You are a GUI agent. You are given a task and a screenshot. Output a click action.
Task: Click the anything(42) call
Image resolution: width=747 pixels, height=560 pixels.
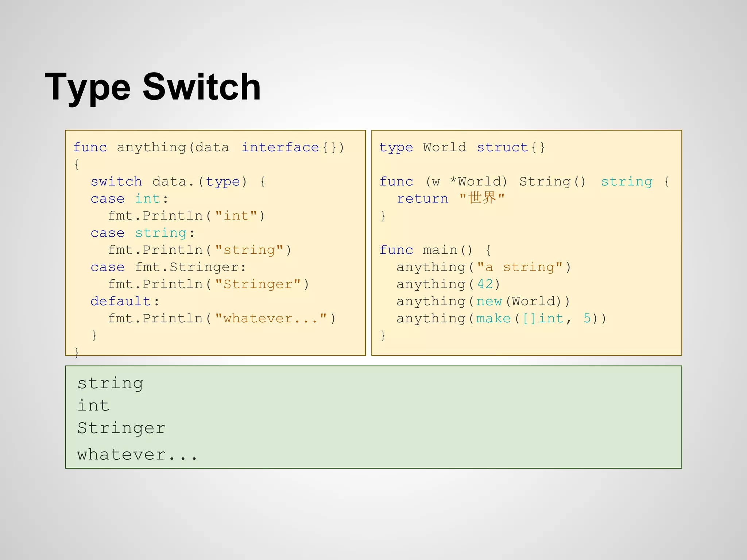[448, 284]
